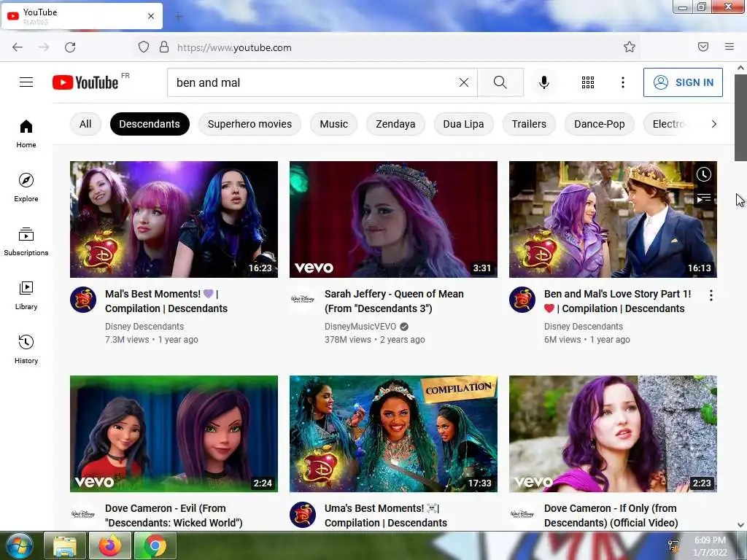Select the All filter chip
747x560 pixels.
coord(85,124)
